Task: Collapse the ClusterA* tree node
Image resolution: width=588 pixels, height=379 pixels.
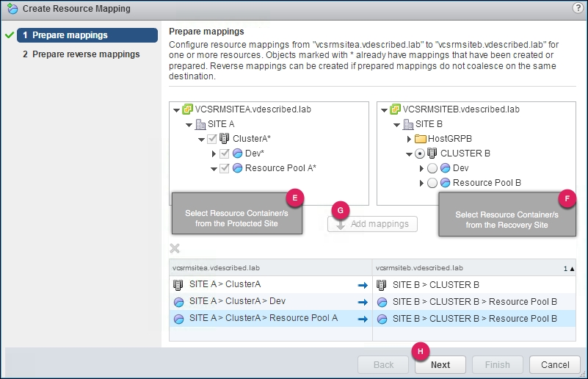Action: point(201,140)
